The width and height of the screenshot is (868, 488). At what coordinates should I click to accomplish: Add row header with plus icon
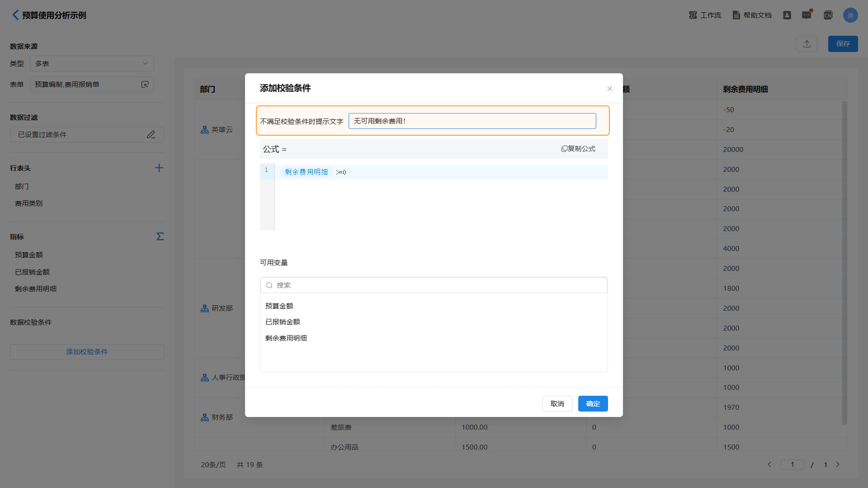click(159, 168)
